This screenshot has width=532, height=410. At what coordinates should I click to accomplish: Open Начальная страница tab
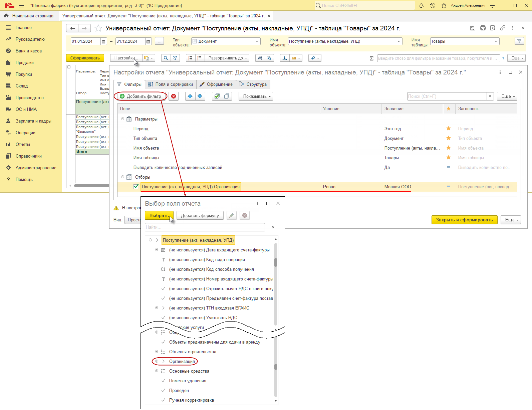click(x=29, y=16)
